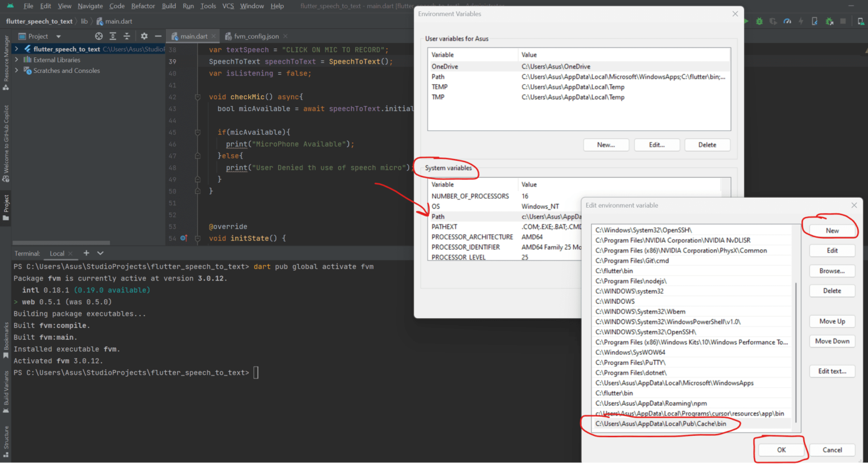
Task: Start a new terminal with the plus icon
Action: 85,253
